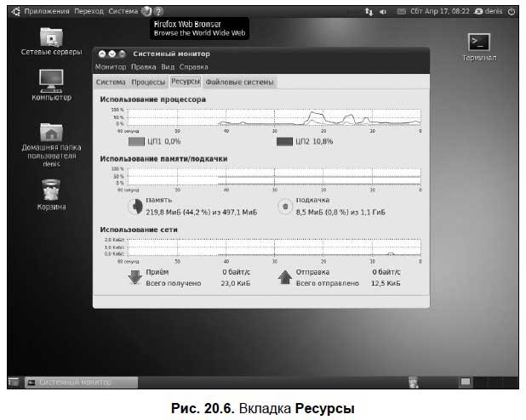Open the date and time clock
The width and height of the screenshot is (526, 420).
(x=440, y=11)
